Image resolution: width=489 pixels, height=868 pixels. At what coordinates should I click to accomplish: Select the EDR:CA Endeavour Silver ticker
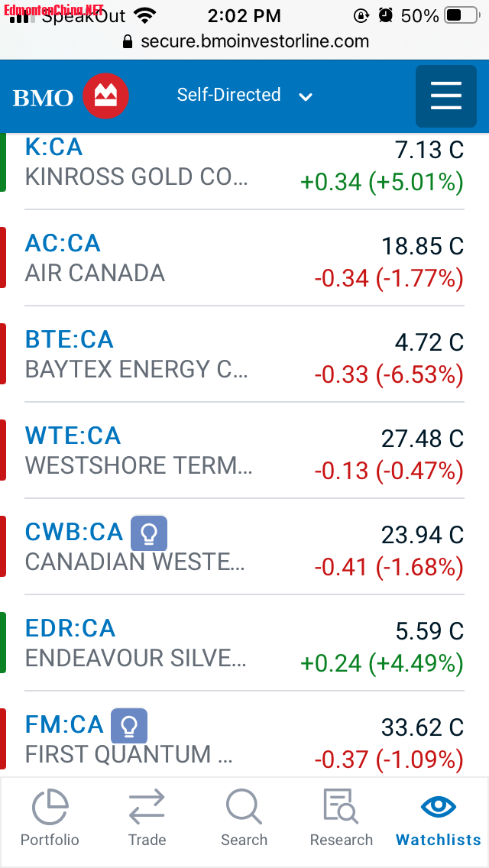[x=70, y=629]
